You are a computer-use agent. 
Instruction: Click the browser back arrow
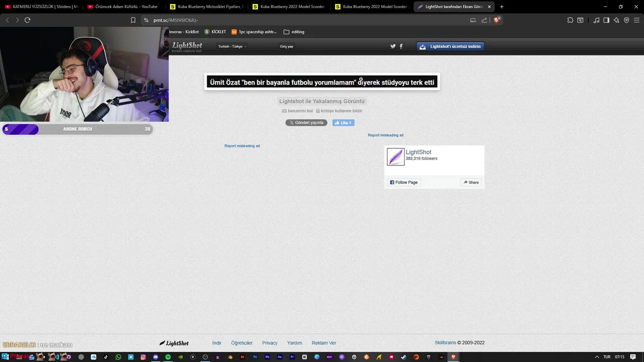7,20
